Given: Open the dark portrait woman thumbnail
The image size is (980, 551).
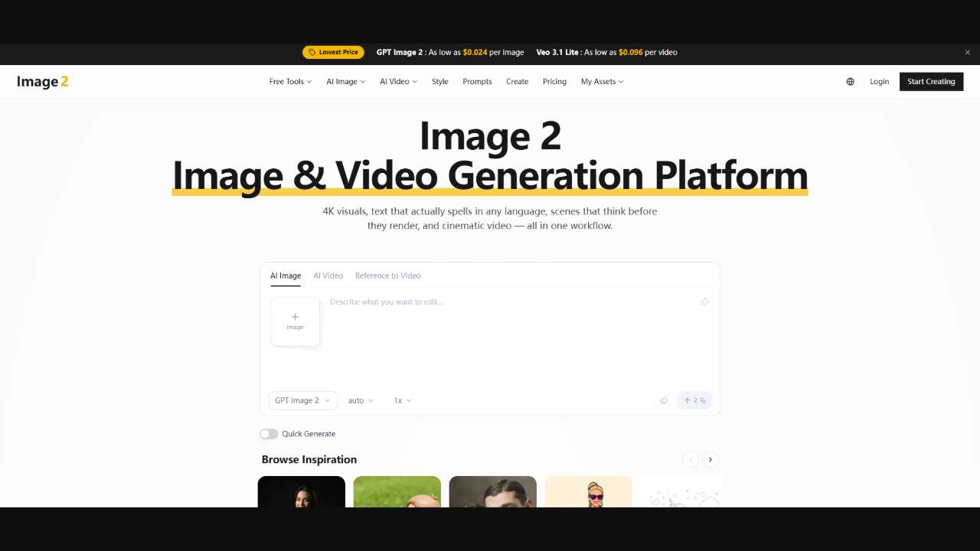Looking at the screenshot, I should point(302,491).
